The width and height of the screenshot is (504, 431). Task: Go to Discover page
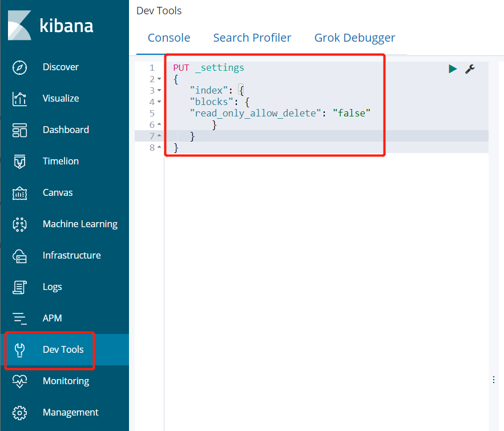pyautogui.click(x=61, y=67)
